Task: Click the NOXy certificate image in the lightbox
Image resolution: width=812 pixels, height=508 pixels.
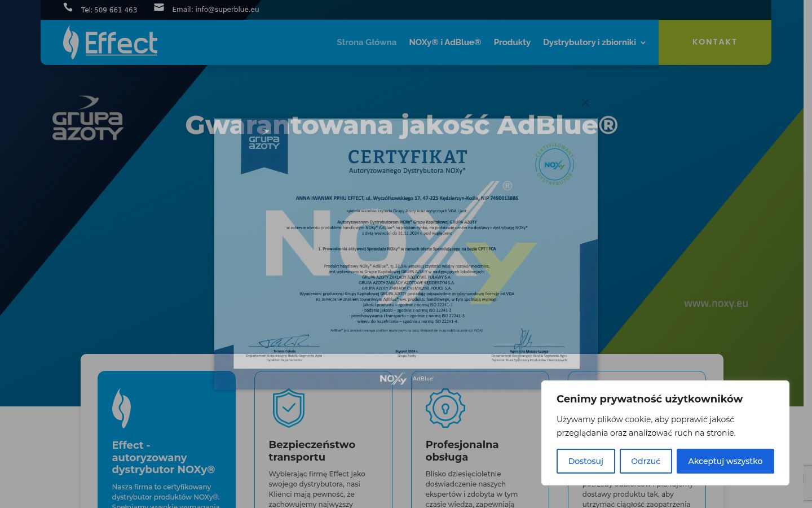Action: point(406,254)
